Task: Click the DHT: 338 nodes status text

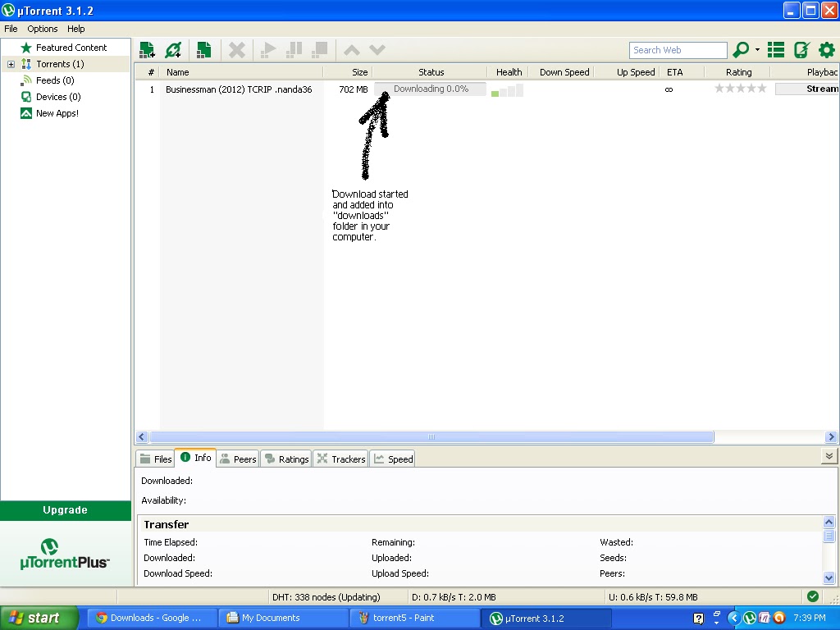Action: [326, 597]
